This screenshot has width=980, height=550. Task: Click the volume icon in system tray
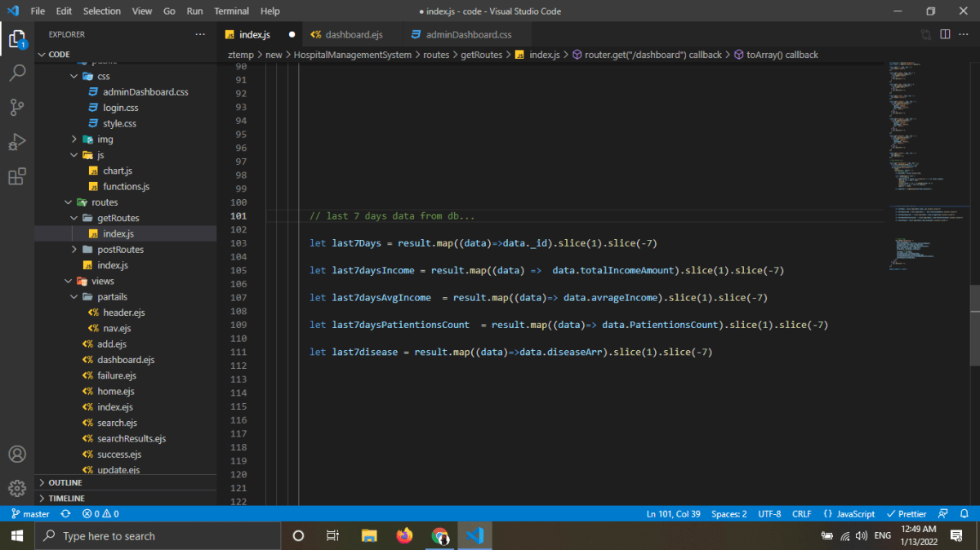coord(862,536)
